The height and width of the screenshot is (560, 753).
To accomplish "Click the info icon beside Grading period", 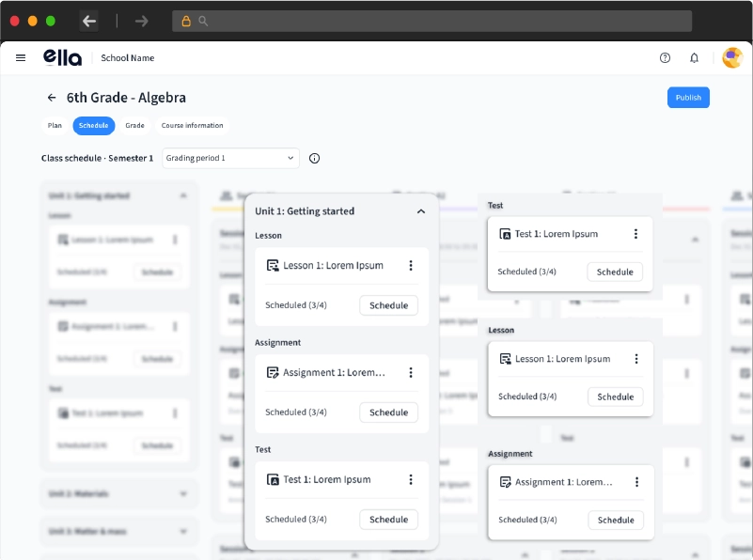I will (x=314, y=159).
